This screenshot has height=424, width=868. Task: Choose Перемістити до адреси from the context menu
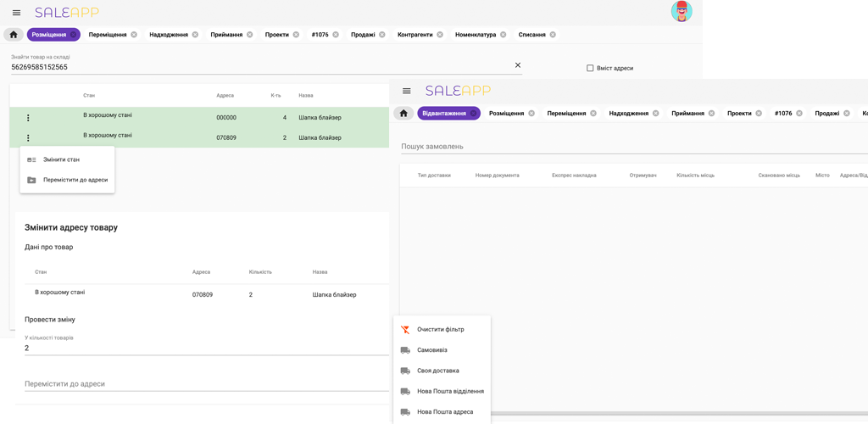click(67, 180)
